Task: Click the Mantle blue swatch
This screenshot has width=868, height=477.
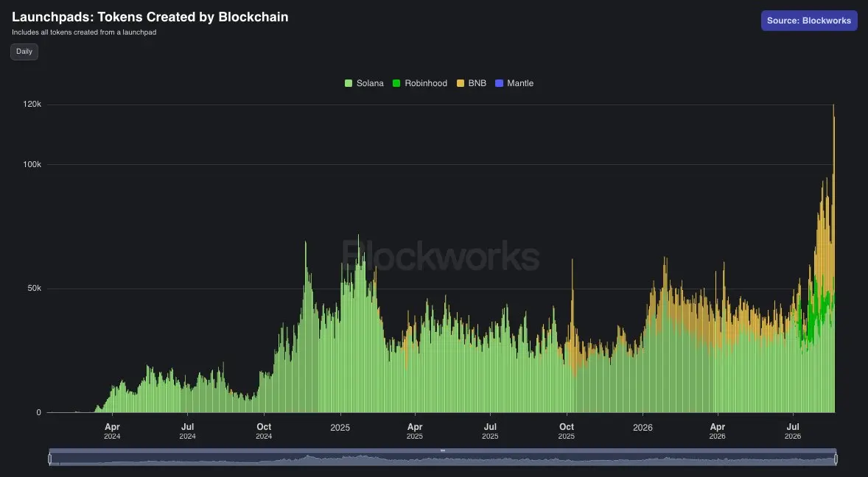Action: coord(500,83)
